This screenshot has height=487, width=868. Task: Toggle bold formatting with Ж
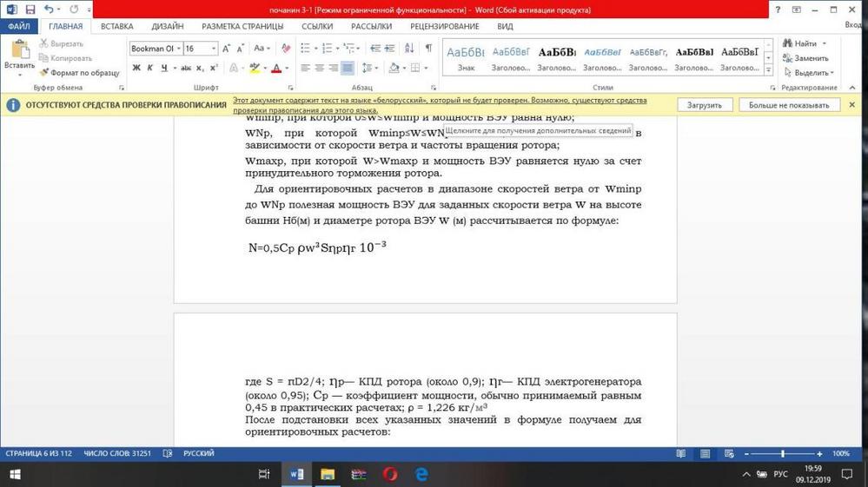[x=136, y=68]
